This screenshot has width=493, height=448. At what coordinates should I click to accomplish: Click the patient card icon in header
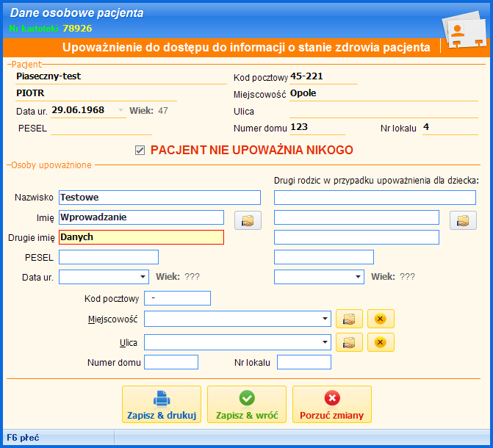point(463,30)
